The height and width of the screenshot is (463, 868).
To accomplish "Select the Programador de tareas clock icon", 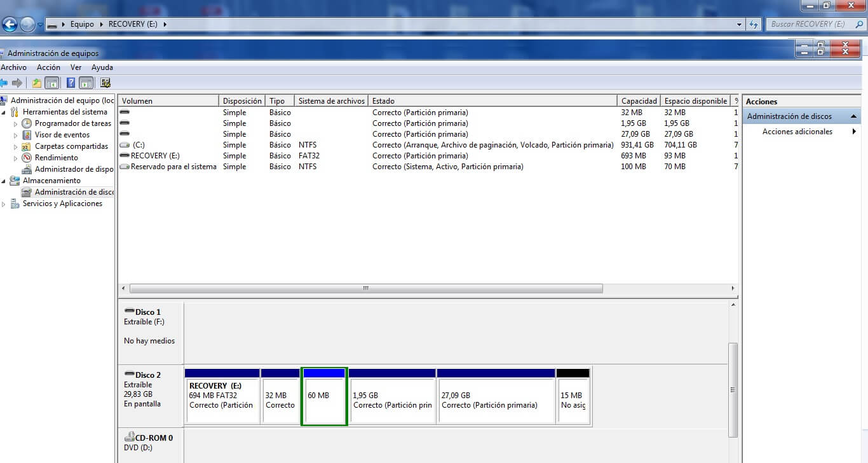I will [27, 123].
